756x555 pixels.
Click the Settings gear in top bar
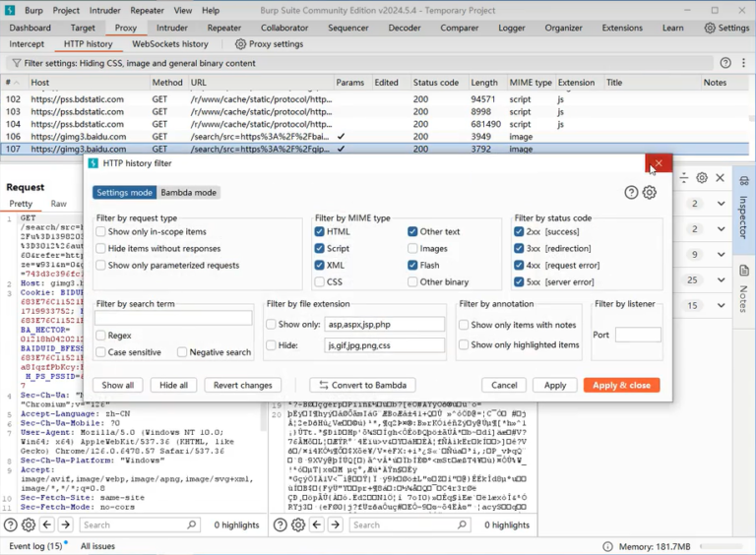710,28
